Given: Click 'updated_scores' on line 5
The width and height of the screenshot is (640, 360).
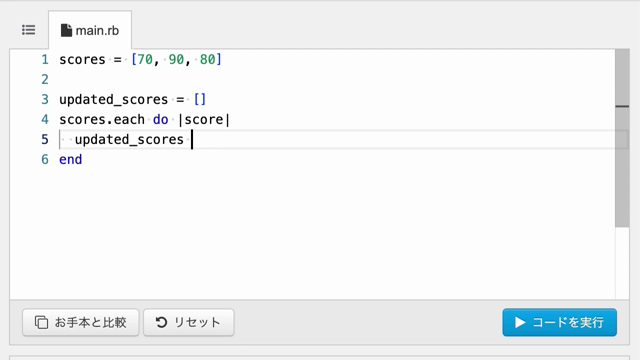Looking at the screenshot, I should point(129,140).
